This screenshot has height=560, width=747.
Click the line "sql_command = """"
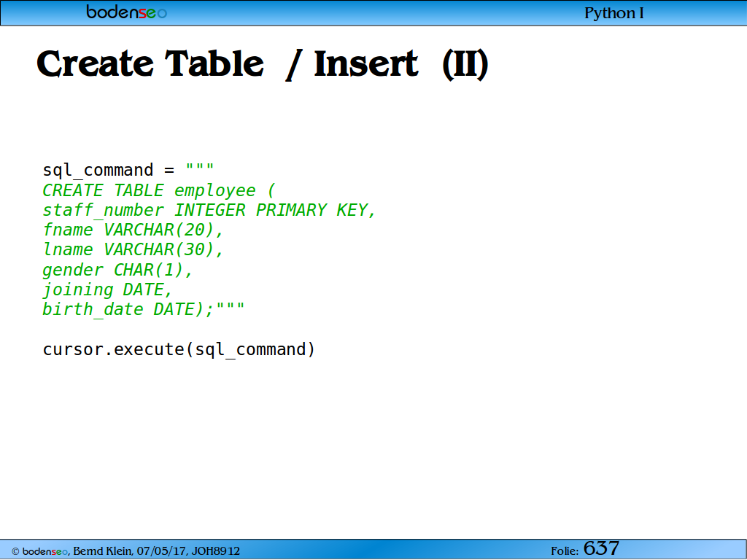[128, 170]
